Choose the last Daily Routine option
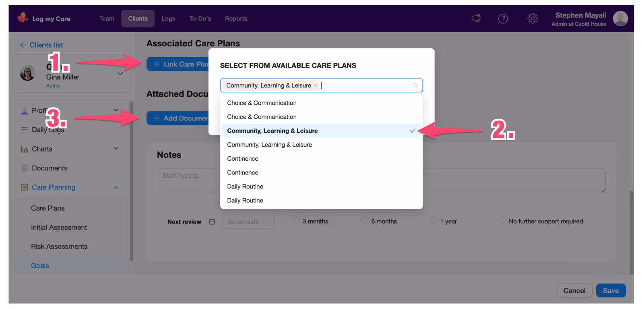This screenshot has height=309, width=644. 321,200
